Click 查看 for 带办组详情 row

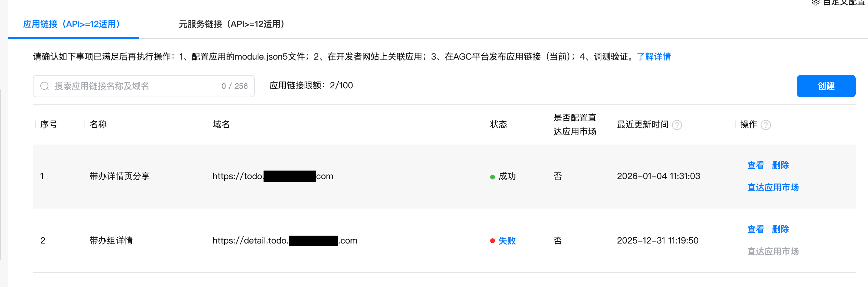coord(755,229)
